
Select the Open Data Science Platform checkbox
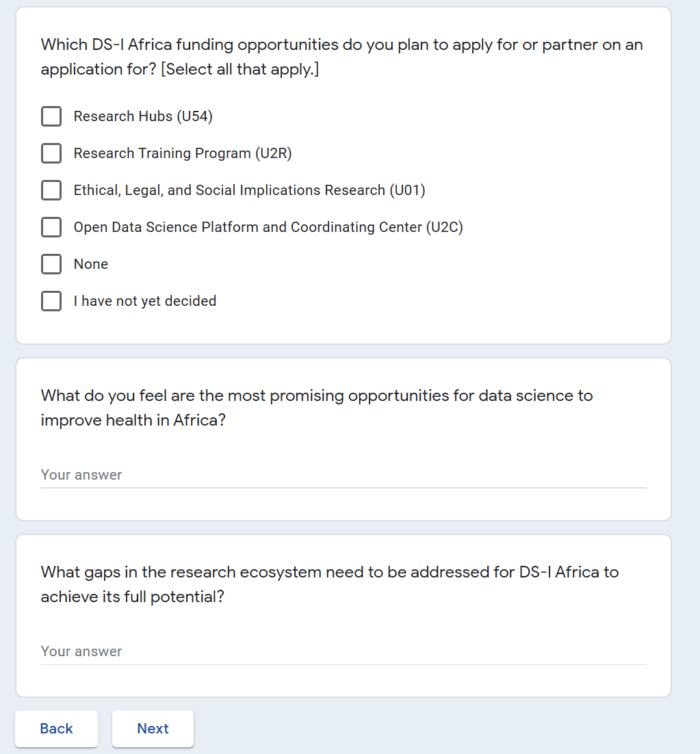coord(51,228)
